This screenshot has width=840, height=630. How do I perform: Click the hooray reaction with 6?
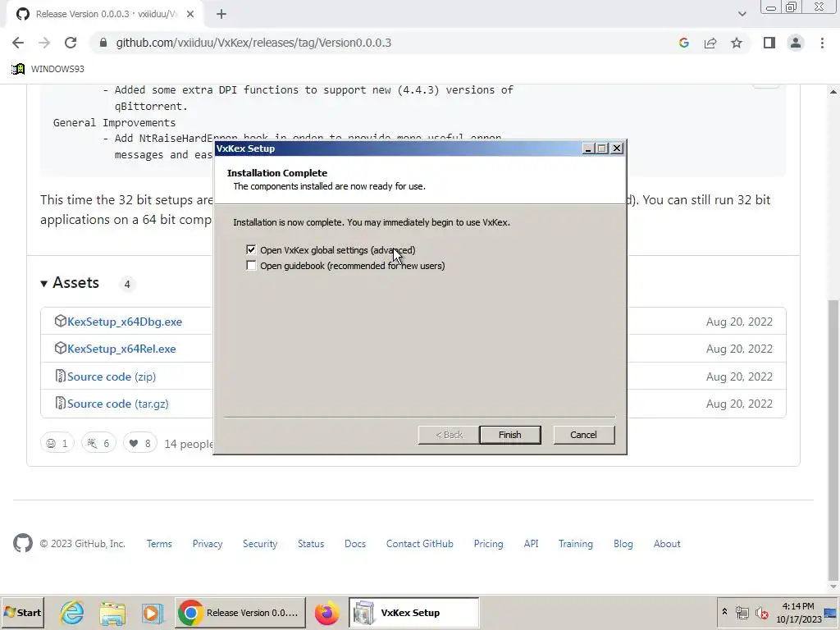(x=98, y=443)
